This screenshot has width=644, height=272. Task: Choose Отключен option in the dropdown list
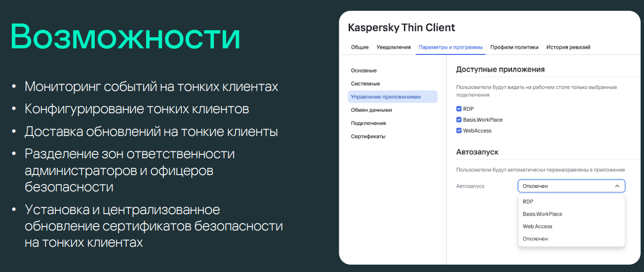pos(571,239)
